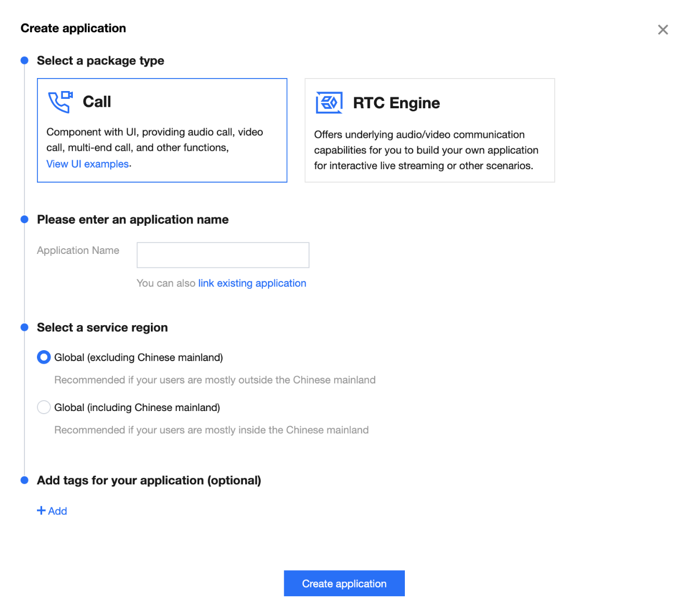Click 'Select a package type' heading

[x=100, y=60]
